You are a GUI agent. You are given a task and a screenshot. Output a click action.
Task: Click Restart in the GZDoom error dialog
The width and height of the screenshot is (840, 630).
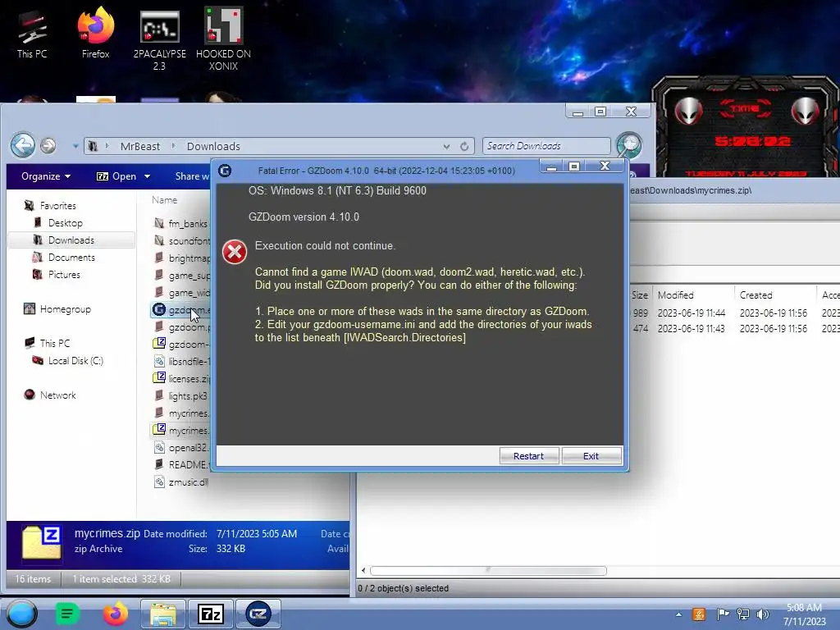pyautogui.click(x=529, y=456)
